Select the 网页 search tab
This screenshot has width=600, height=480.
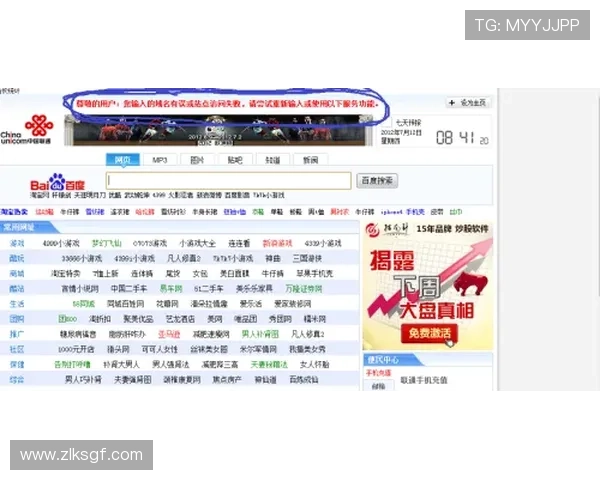point(122,160)
